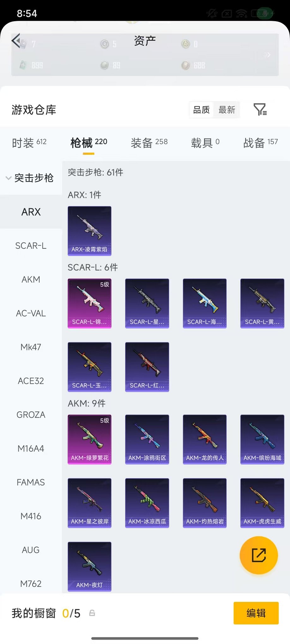This screenshot has height=644, width=290.
Task: Switch to the 装备 tab
Action: (149, 143)
